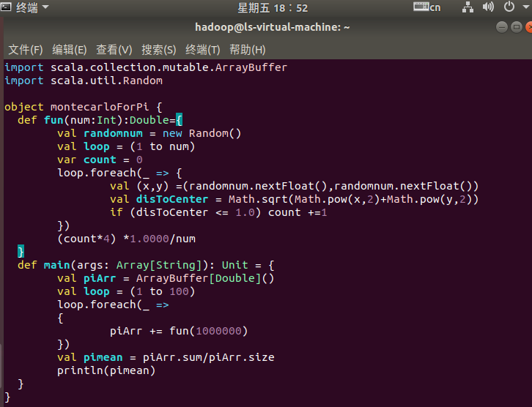Image resolution: width=532 pixels, height=407 pixels.
Task: Click 'Array[String]' parameter type
Action: coord(159,265)
